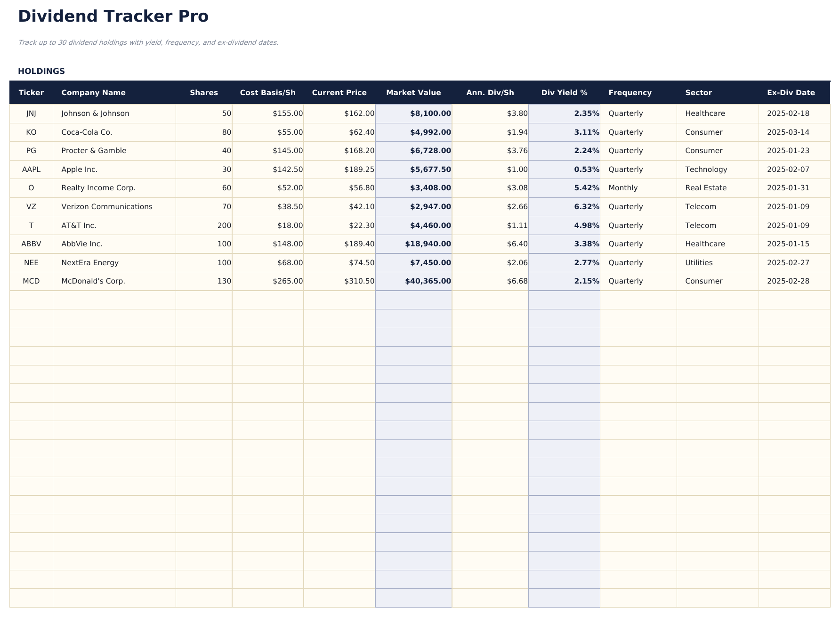Select the Div Yield % header
The image size is (840, 617).
pyautogui.click(x=564, y=92)
